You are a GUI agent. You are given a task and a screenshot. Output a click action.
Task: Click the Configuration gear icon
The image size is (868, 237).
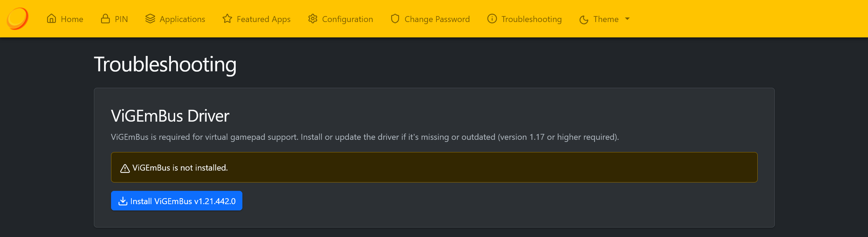313,19
